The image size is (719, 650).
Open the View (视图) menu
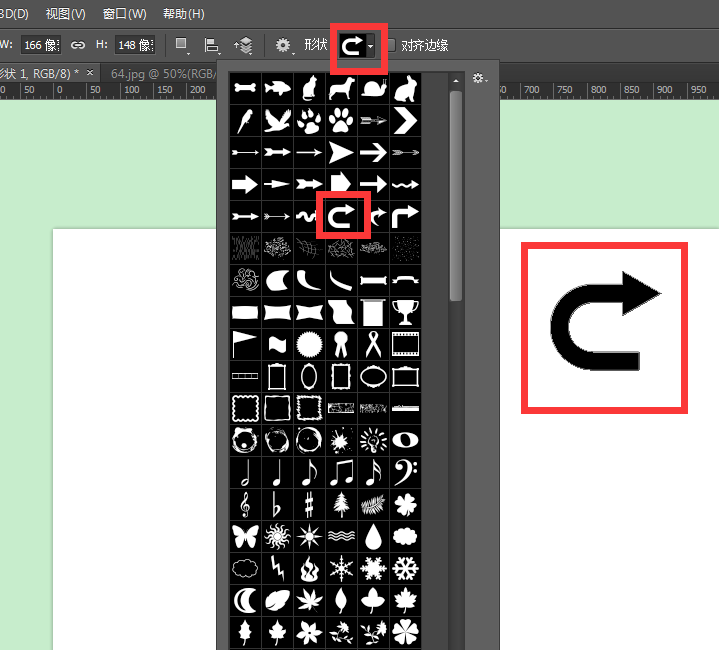(66, 14)
